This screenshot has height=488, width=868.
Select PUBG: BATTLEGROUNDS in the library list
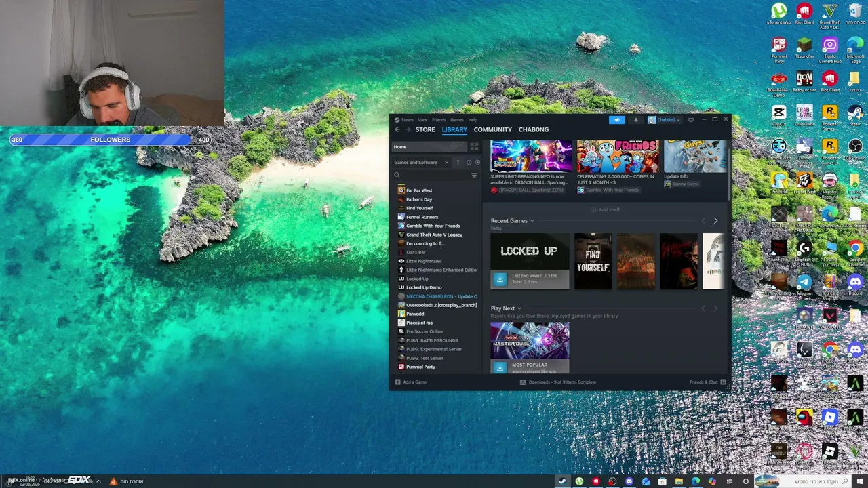(432, 341)
